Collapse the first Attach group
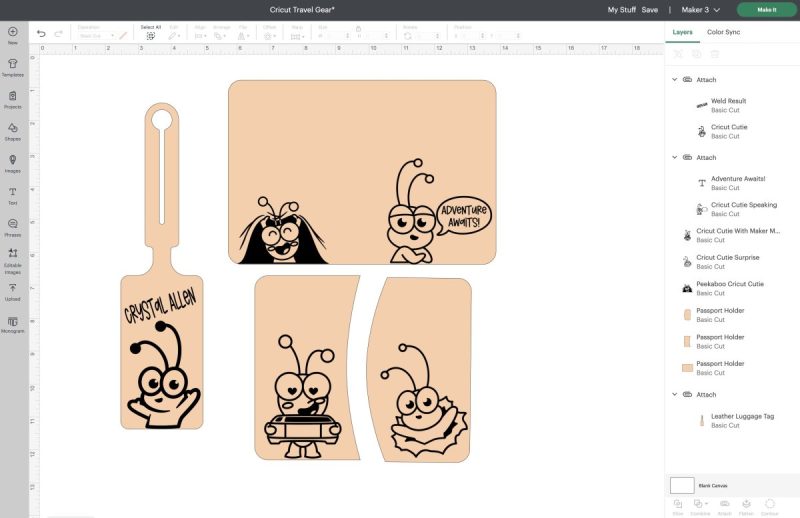 coord(674,80)
